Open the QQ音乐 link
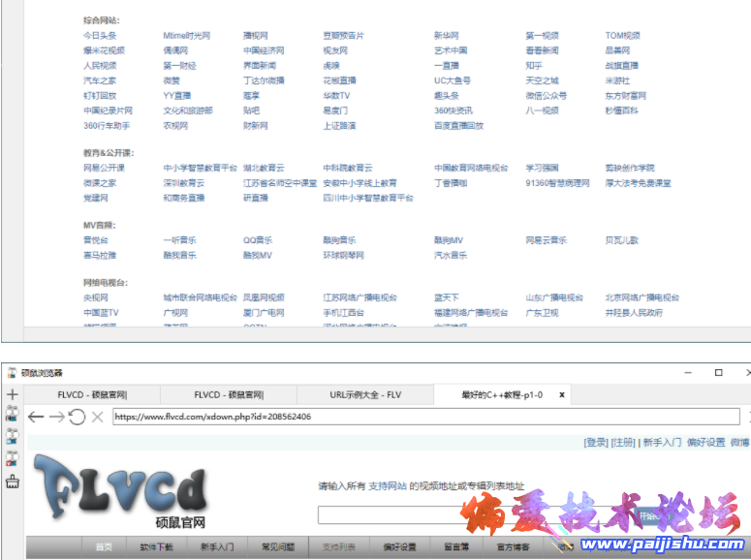This screenshot has width=751, height=560. (x=258, y=240)
